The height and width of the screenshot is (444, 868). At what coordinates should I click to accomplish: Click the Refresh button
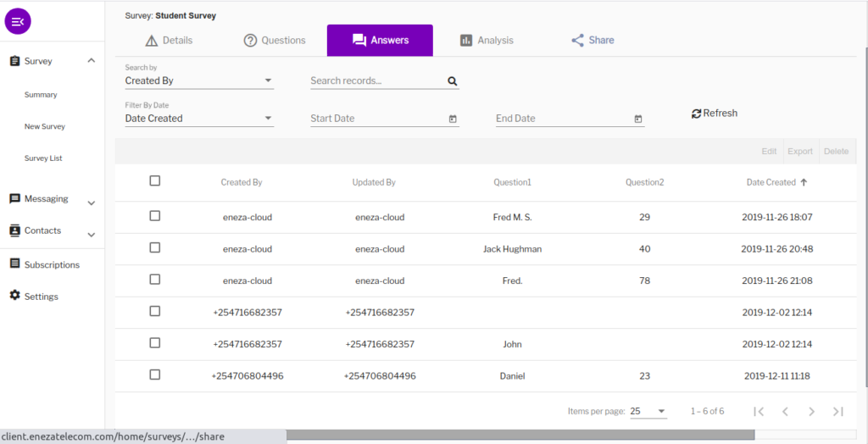tap(715, 114)
